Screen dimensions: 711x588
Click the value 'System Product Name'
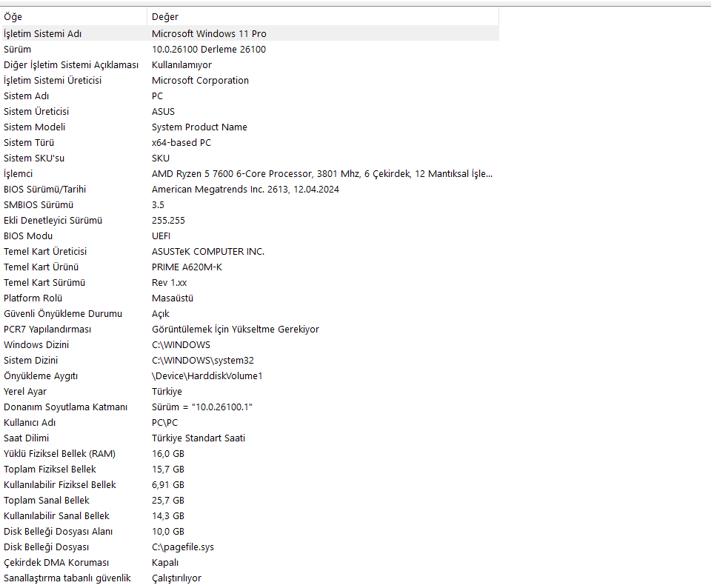tap(199, 127)
